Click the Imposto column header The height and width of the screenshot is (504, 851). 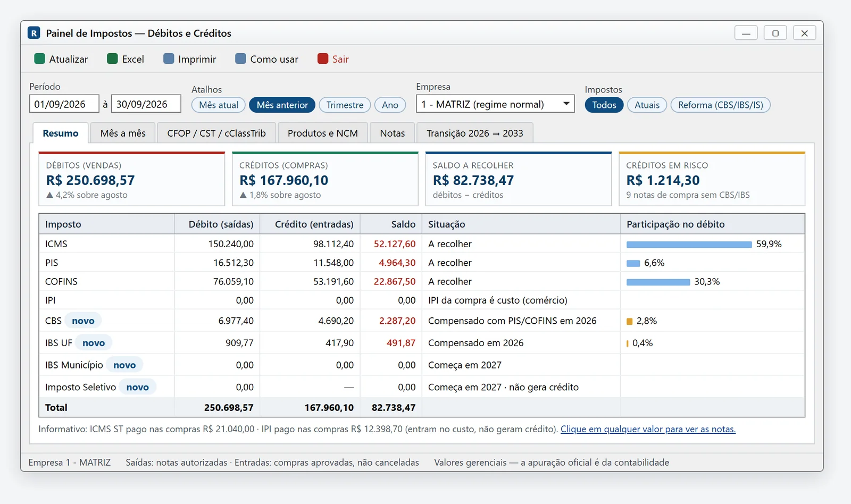(107, 224)
